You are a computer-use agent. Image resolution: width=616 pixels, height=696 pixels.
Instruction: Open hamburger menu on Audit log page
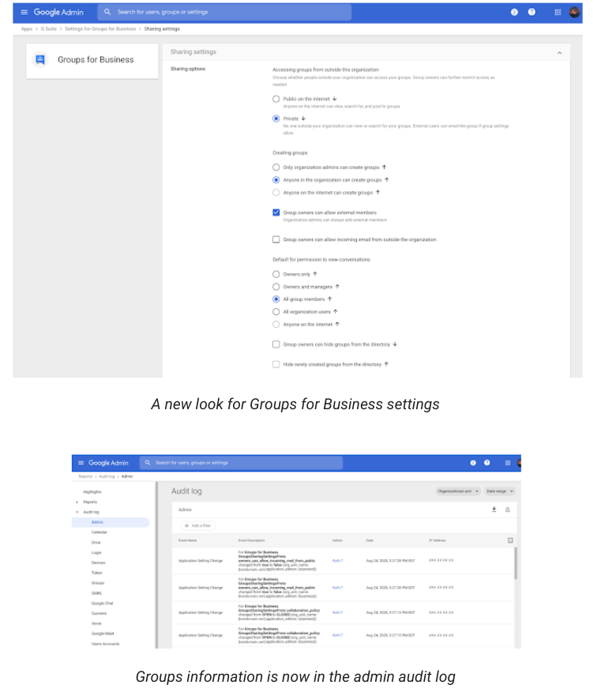[x=81, y=463]
